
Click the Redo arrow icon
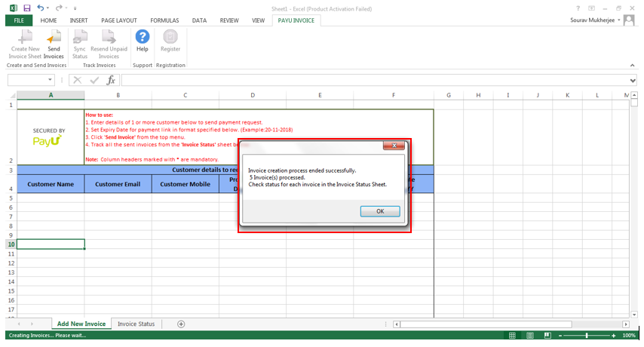[x=59, y=8]
